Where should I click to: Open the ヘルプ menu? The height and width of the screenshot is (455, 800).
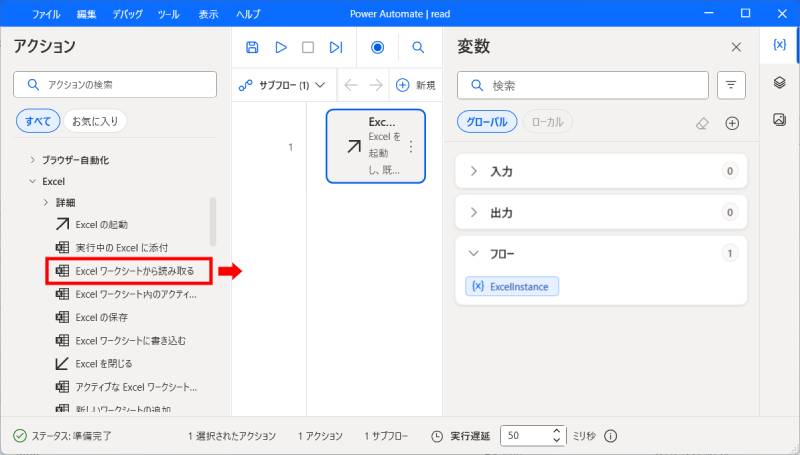[x=248, y=14]
